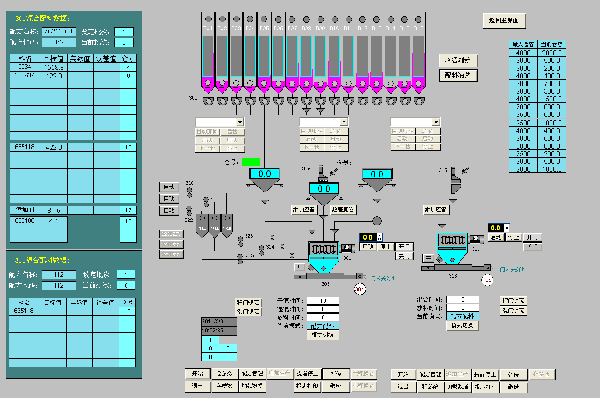The image size is (600, 398).
Task: Click the spinner beside right mixer's yellow readout
Action: [x=507, y=228]
